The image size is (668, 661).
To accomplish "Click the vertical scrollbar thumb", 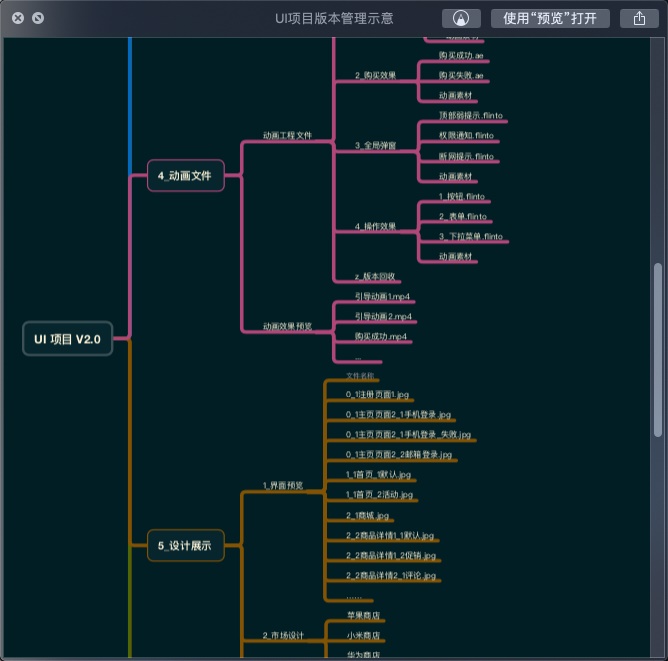I will click(x=657, y=349).
